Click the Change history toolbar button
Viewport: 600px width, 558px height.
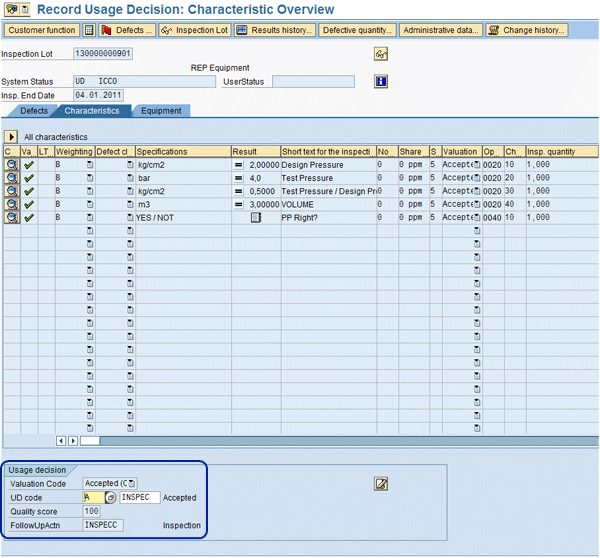(527, 30)
